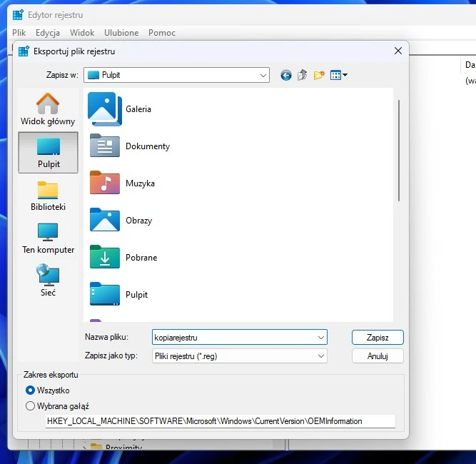Click the back arrow navigation icon
The height and width of the screenshot is (464, 476).
[x=285, y=75]
